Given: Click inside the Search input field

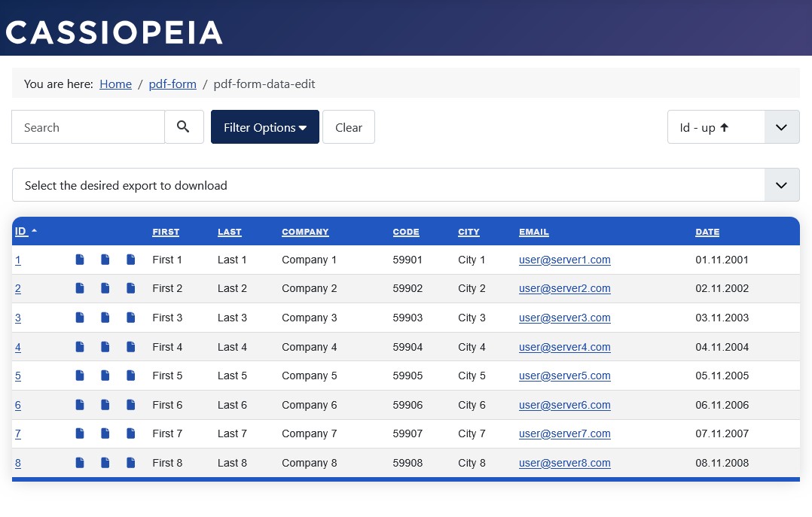Looking at the screenshot, I should coord(88,126).
